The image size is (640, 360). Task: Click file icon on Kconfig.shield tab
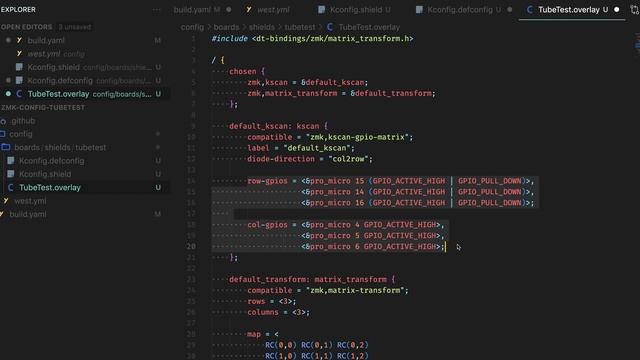pyautogui.click(x=322, y=9)
